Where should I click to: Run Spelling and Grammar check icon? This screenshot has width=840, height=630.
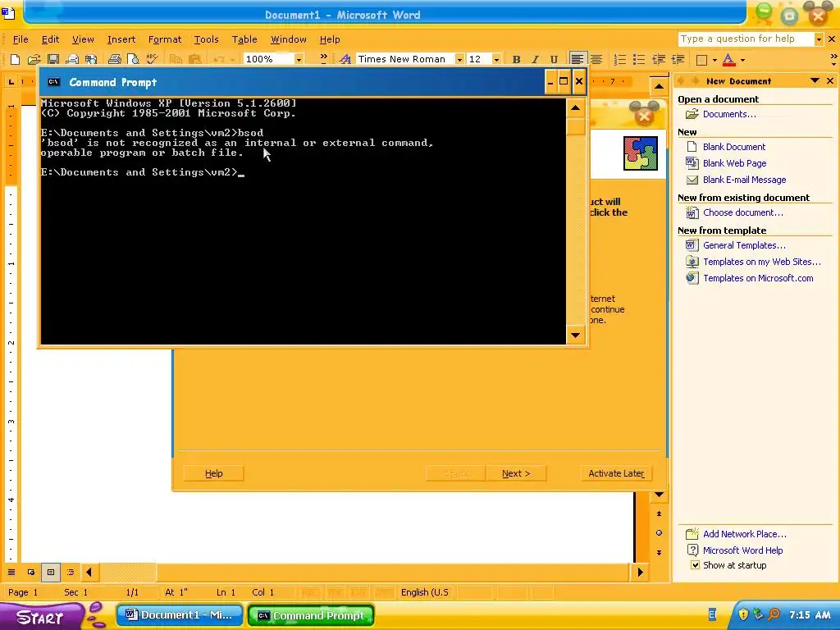click(x=152, y=59)
